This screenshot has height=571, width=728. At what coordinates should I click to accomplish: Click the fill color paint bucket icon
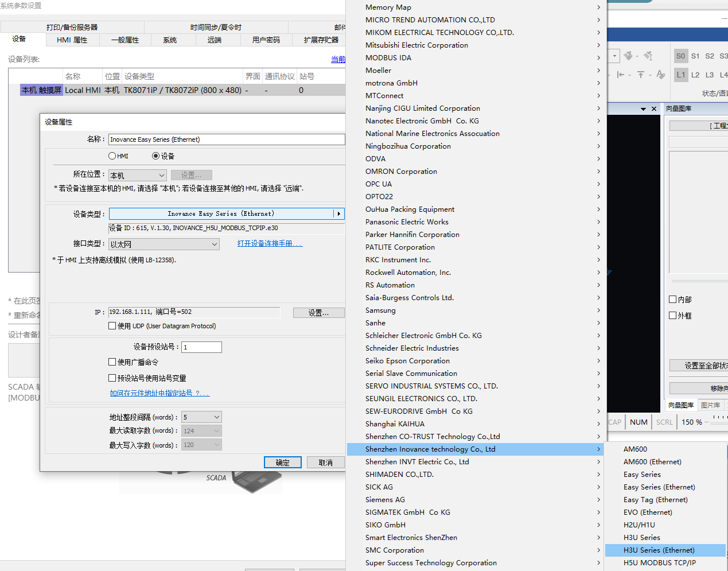click(x=628, y=56)
